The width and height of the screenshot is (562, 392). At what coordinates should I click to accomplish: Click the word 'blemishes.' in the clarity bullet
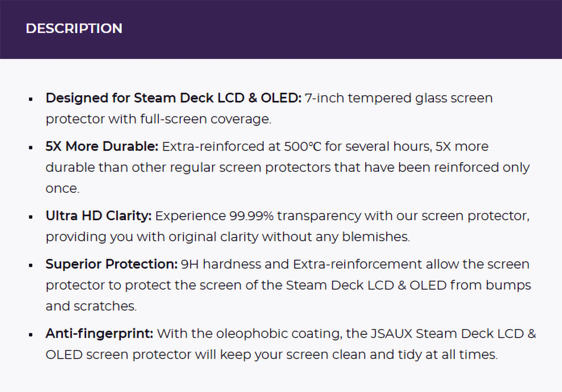point(376,237)
